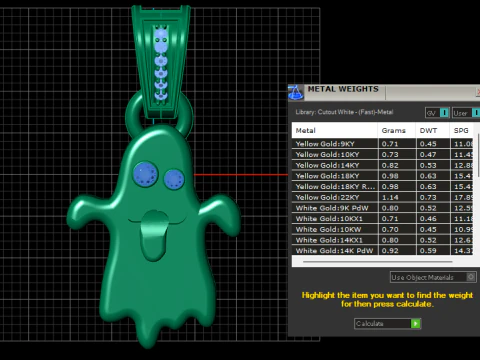
Task: Select the pendant bail with gems
Action: 161,62
